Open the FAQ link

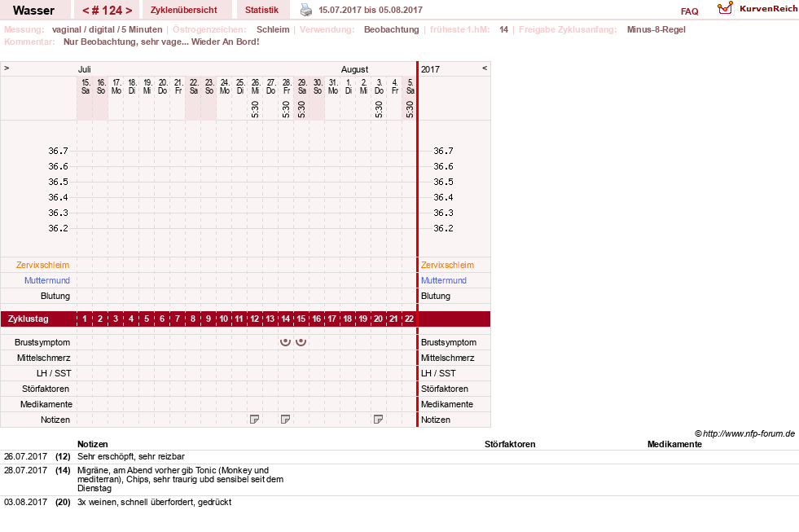[689, 11]
